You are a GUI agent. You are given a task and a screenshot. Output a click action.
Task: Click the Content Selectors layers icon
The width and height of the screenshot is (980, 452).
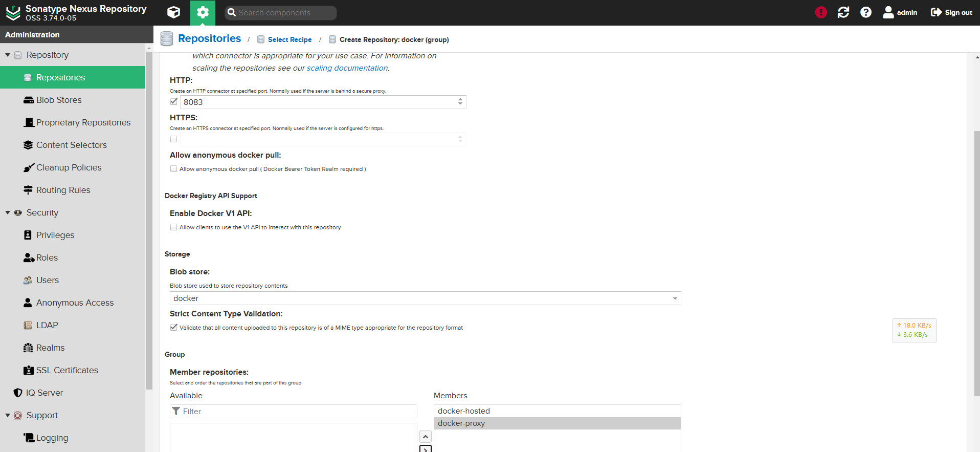pos(28,145)
